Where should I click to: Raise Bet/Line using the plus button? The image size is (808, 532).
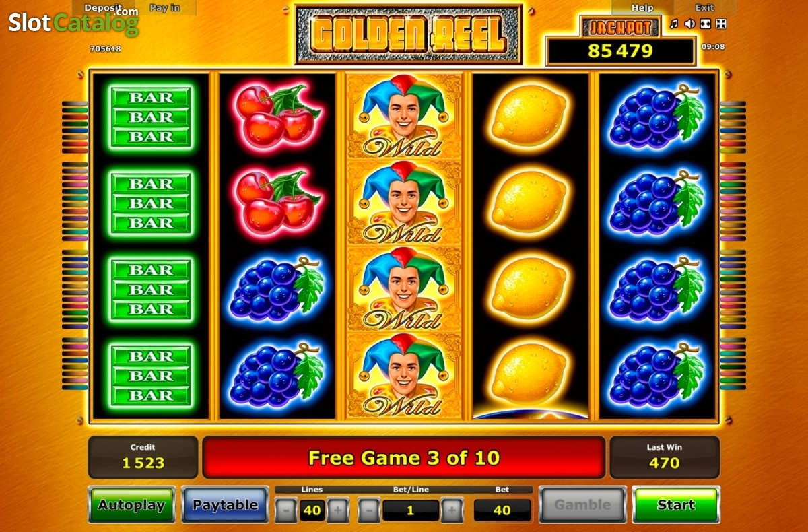coord(452,510)
